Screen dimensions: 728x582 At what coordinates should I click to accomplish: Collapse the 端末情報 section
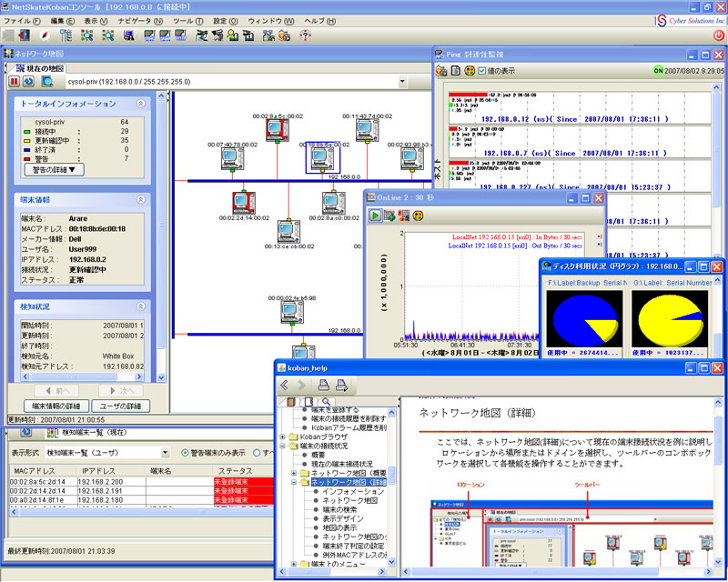pyautogui.click(x=141, y=199)
